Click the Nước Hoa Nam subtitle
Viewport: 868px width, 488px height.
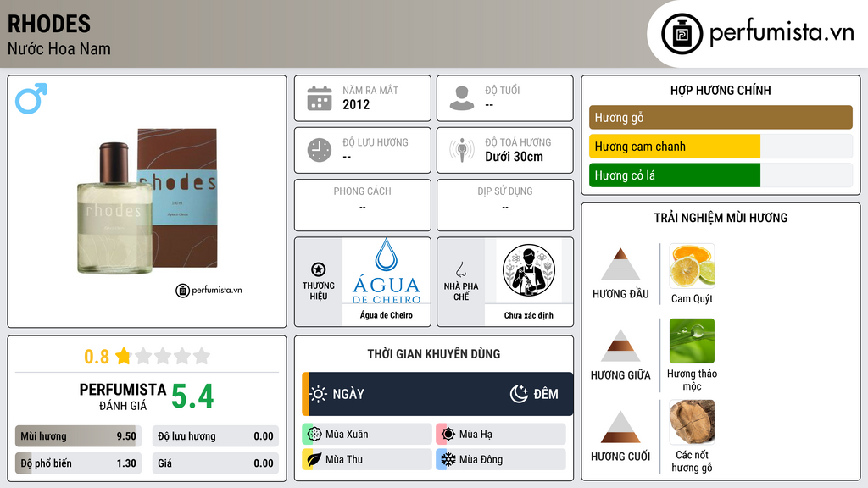click(x=58, y=48)
